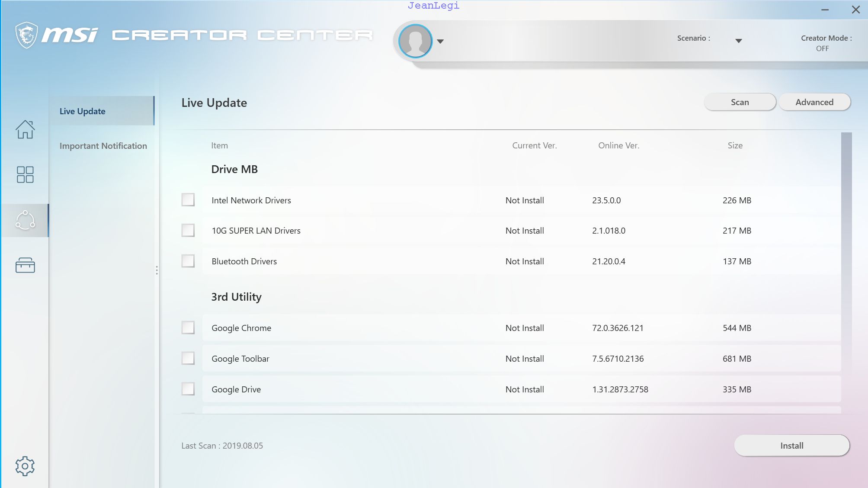
Task: Switch to Important Notification tab
Action: tap(103, 146)
